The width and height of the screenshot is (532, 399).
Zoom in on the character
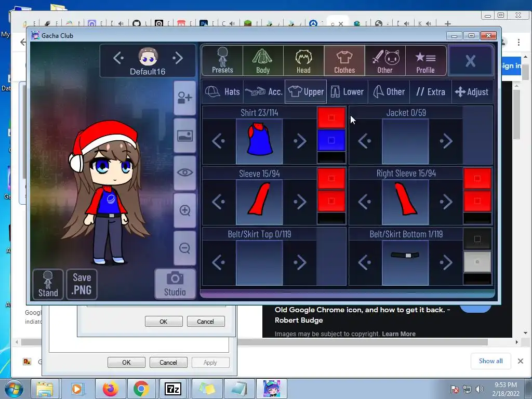(184, 210)
